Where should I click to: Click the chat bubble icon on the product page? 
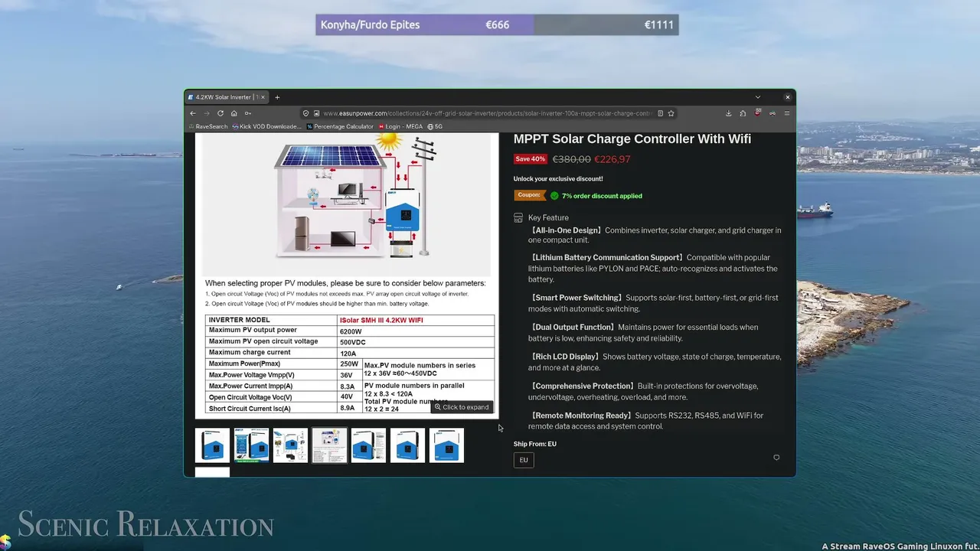(776, 458)
